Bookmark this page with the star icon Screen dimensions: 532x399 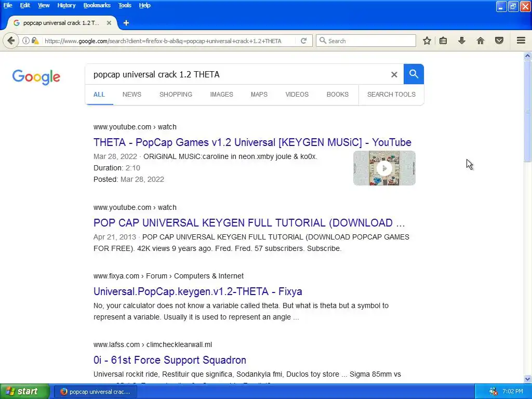427,41
